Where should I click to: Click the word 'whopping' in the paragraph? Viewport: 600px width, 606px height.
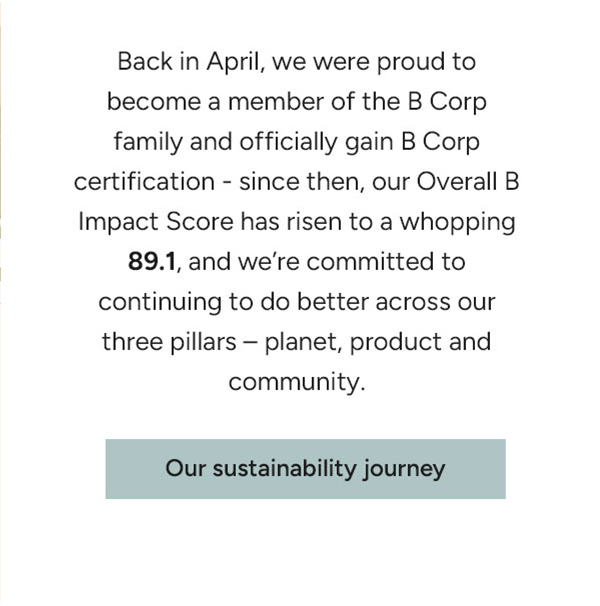(x=457, y=223)
